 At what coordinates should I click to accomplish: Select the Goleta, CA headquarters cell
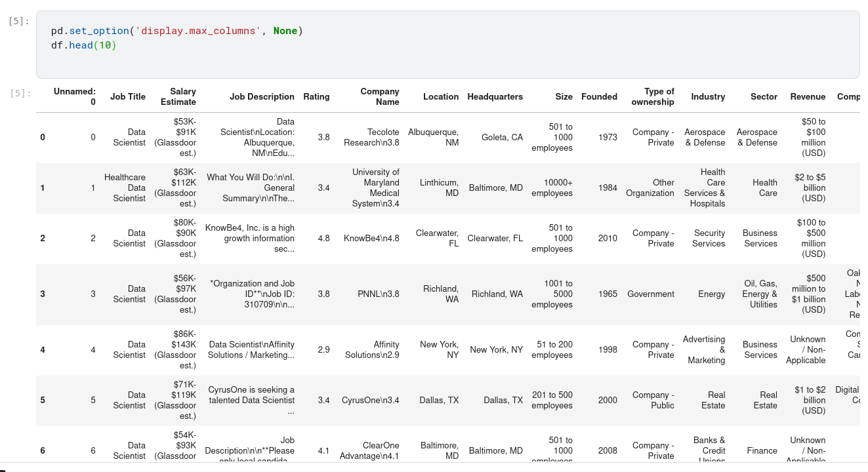[502, 137]
